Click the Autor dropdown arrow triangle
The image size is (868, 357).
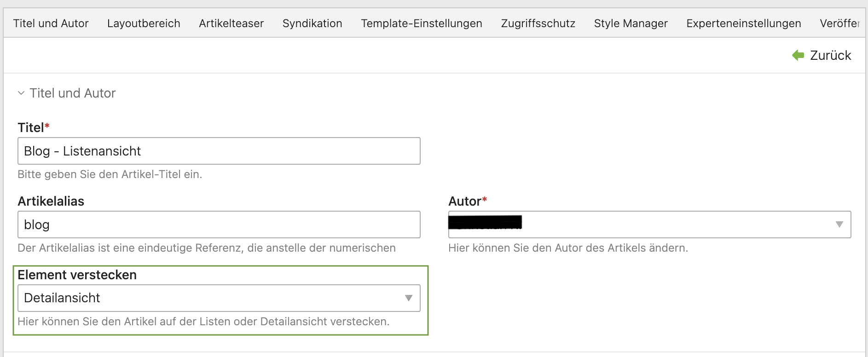[839, 225]
